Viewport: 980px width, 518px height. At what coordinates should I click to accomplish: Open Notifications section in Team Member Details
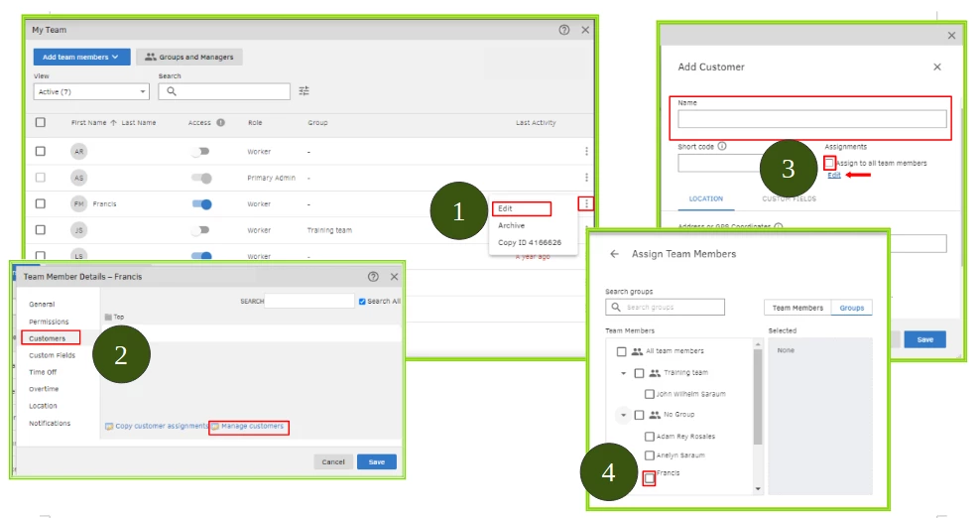click(50, 424)
